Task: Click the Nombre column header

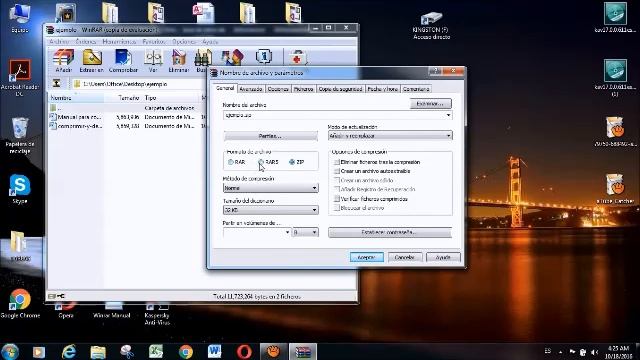Action: click(76, 98)
